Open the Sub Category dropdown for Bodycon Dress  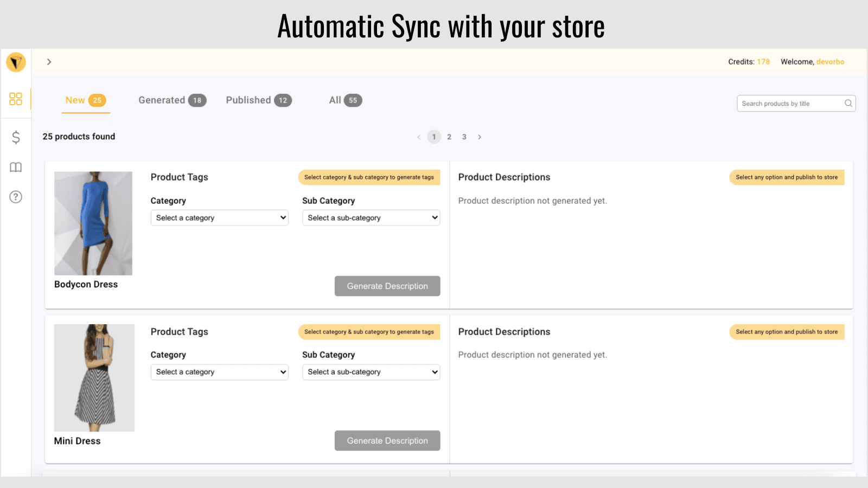tap(371, 217)
